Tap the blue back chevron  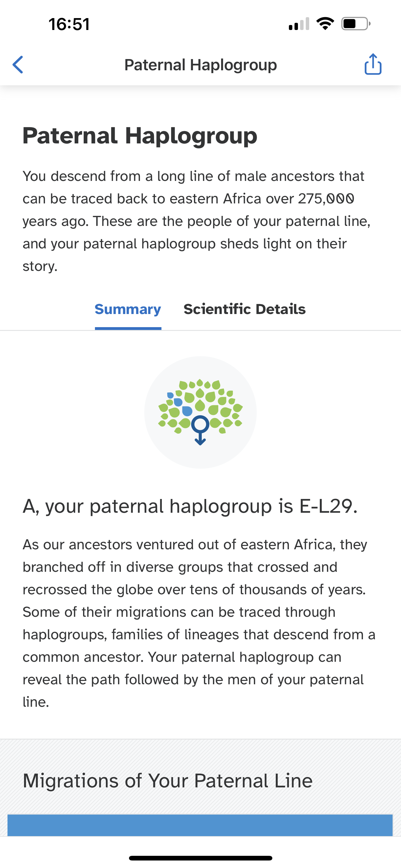pos(18,64)
